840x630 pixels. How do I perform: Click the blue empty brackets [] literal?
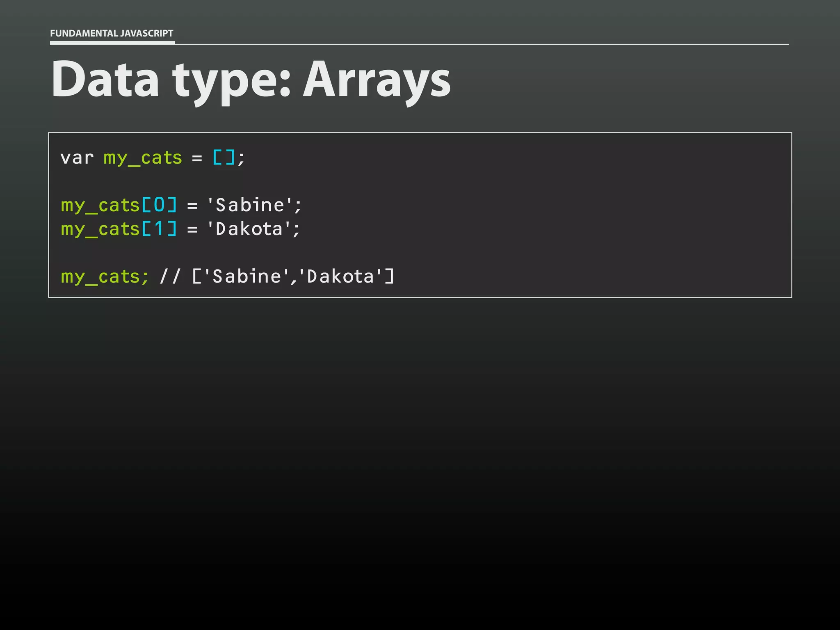(x=224, y=157)
